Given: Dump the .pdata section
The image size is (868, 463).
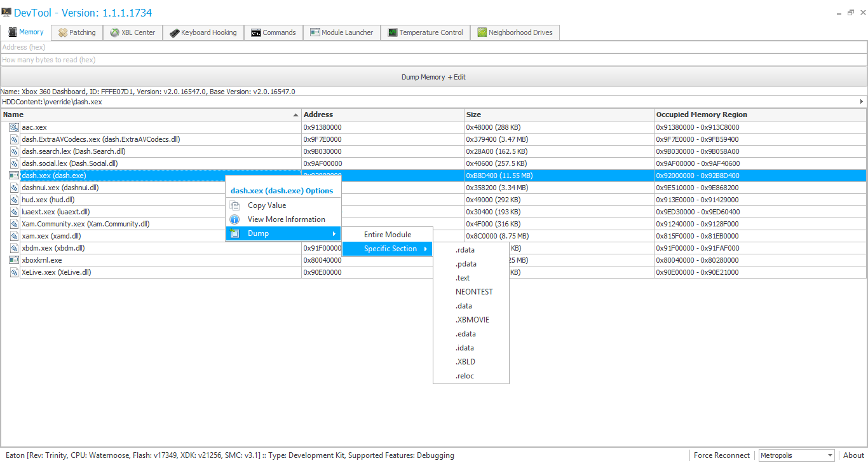Looking at the screenshot, I should [x=471, y=264].
